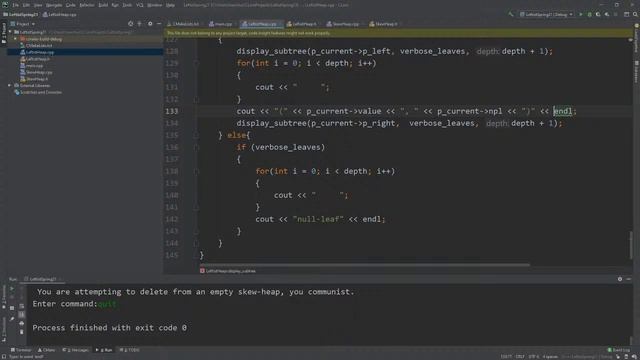This screenshot has width=640, height=360.
Task: Print the Run console output
Action: [x=22, y=323]
